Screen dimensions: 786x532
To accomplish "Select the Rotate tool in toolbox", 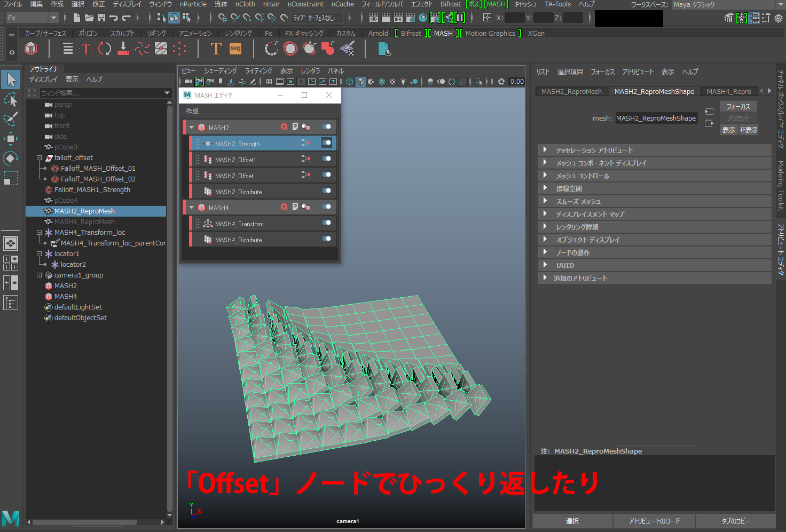I will (11, 158).
